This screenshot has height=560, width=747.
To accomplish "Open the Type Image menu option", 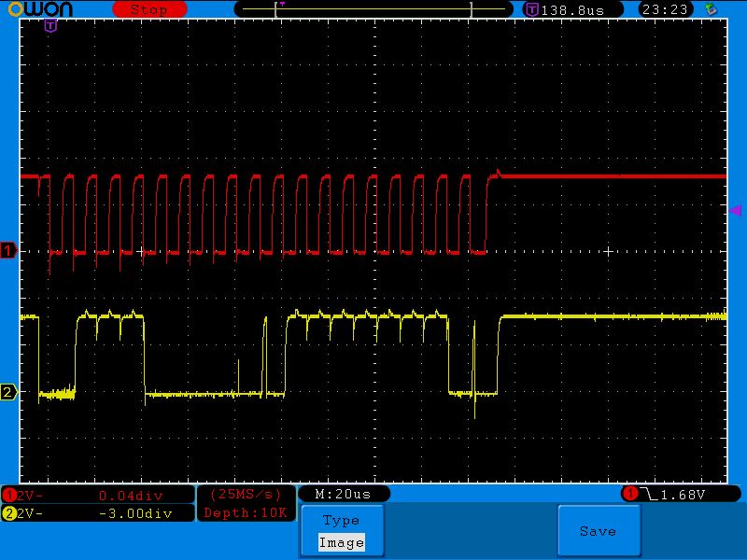I will click(x=342, y=531).
